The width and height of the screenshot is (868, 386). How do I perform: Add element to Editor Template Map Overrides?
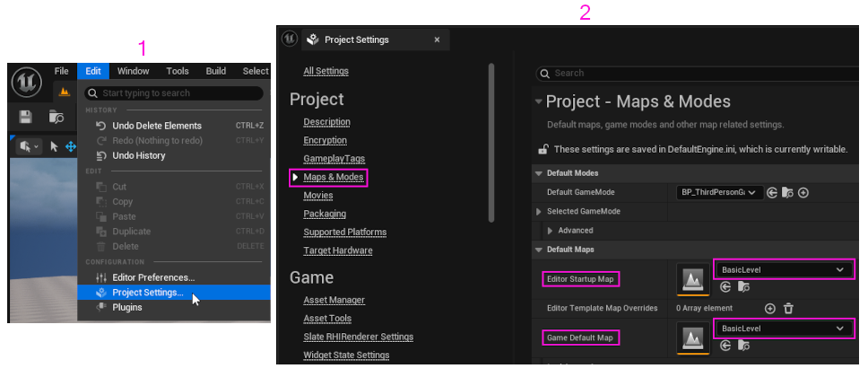click(x=769, y=308)
